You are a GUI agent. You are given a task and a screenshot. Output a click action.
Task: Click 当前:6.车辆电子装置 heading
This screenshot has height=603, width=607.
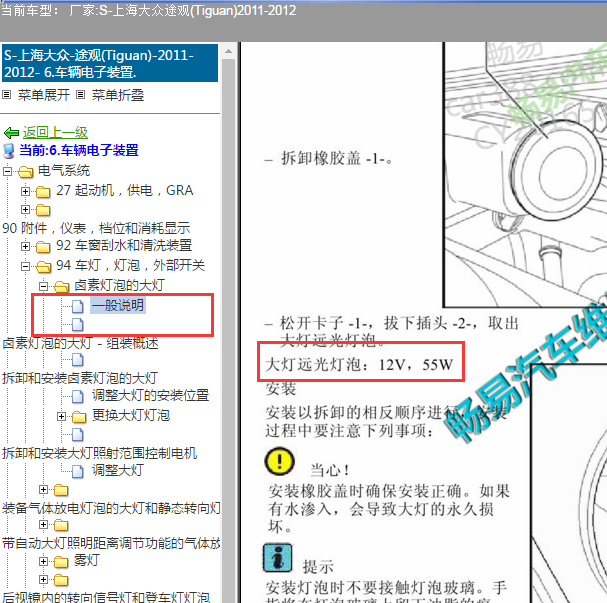(x=79, y=150)
